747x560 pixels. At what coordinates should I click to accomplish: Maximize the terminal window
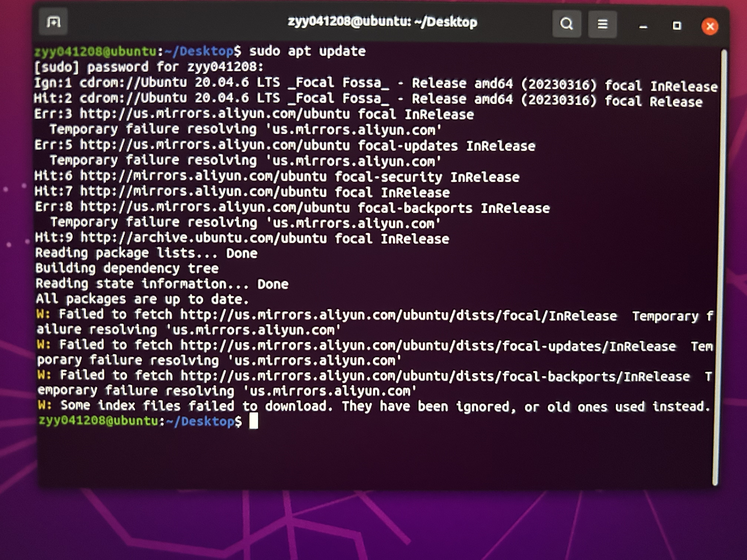click(x=676, y=26)
